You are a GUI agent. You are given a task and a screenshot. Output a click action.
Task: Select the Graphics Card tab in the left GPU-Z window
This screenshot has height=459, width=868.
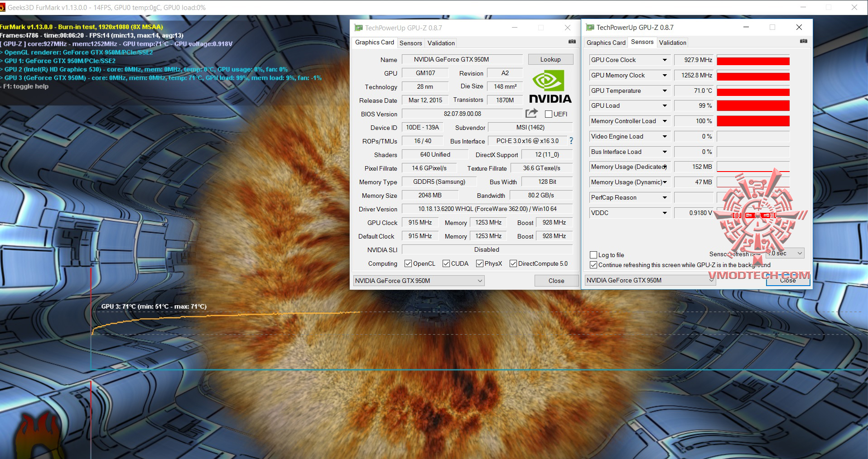(x=374, y=42)
